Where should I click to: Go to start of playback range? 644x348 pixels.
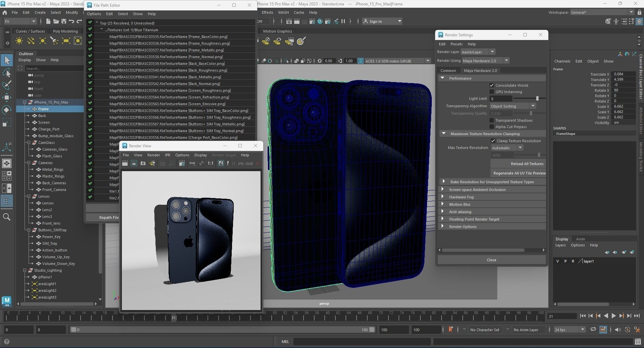point(583,316)
